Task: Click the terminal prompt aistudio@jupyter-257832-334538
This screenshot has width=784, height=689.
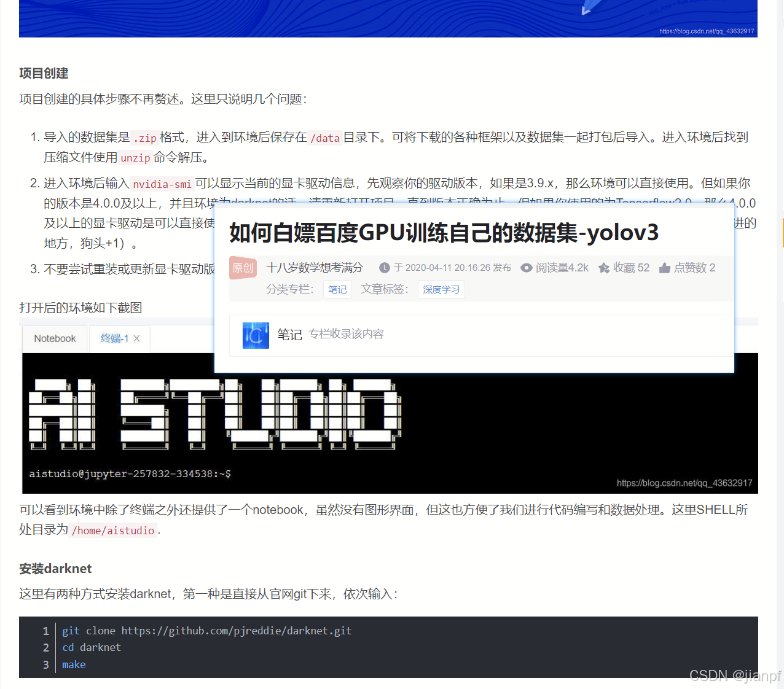Action: click(x=130, y=473)
